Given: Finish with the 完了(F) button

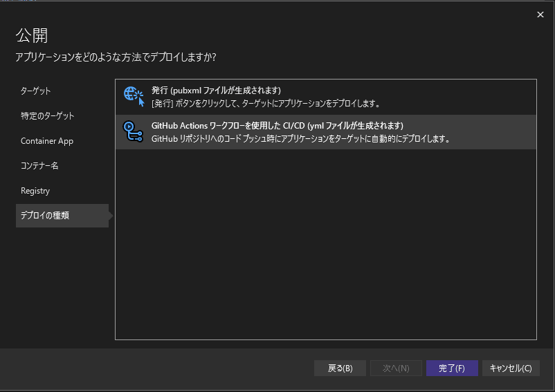Looking at the screenshot, I should (452, 368).
